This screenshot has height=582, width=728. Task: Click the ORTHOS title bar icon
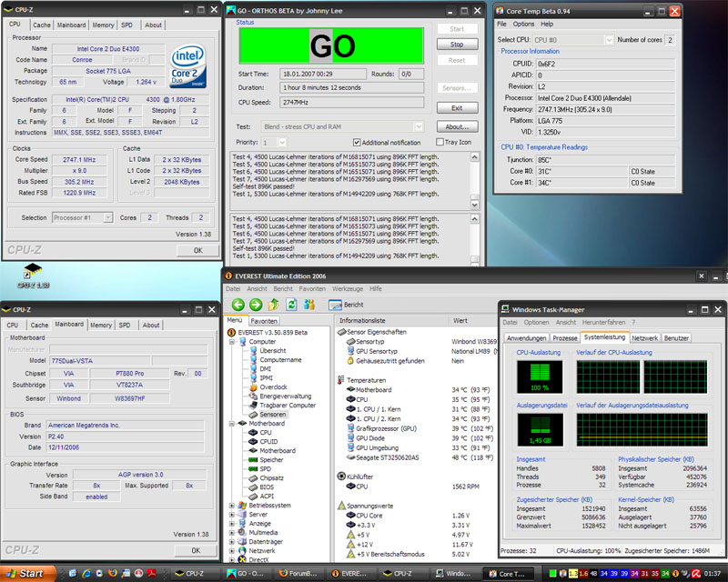point(231,10)
